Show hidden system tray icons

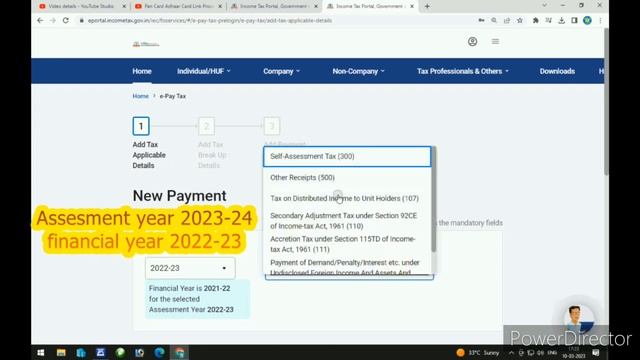coord(511,353)
